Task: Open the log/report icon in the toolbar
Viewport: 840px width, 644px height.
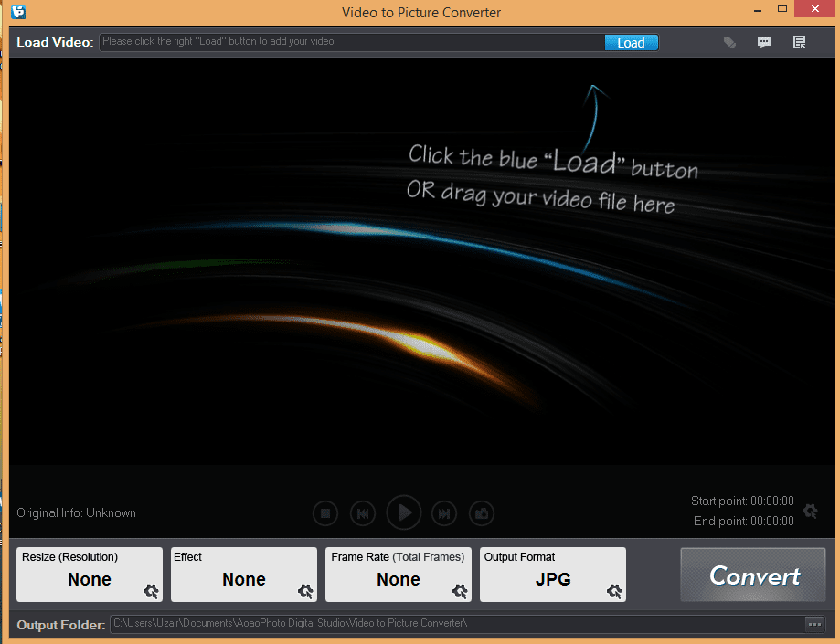Action: click(799, 42)
